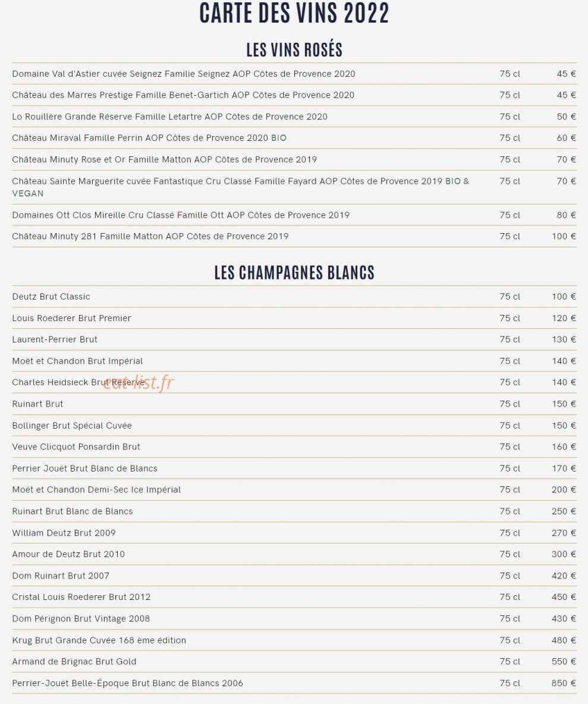Click the 75 cl size of Bollinger Brut
This screenshot has height=704, width=588.
pos(510,426)
